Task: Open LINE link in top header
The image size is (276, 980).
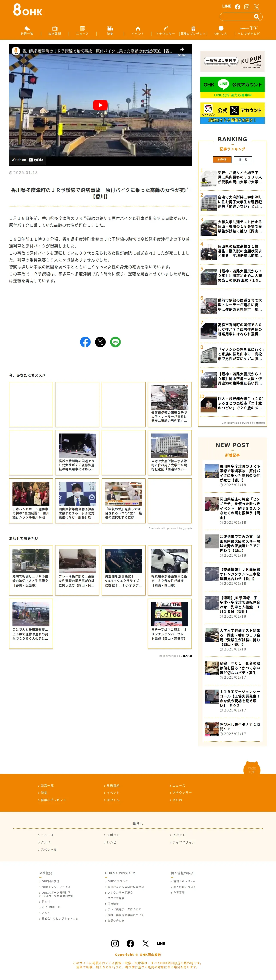Action: [227, 6]
